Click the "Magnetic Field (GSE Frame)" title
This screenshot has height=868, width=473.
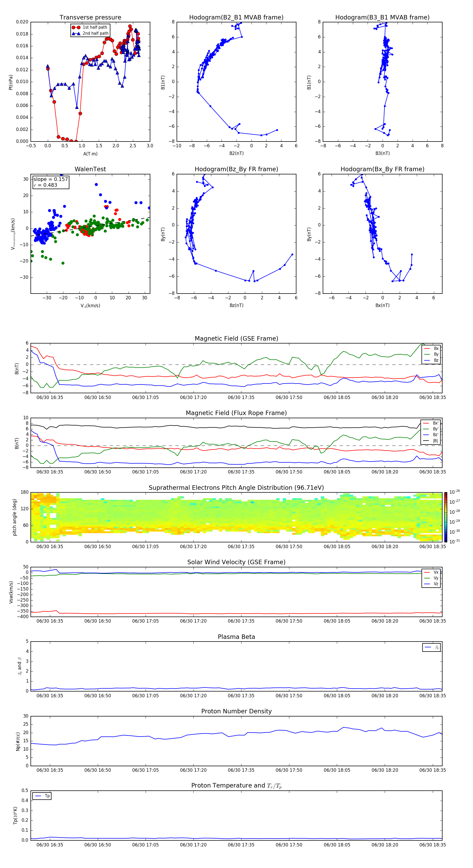(x=236, y=339)
